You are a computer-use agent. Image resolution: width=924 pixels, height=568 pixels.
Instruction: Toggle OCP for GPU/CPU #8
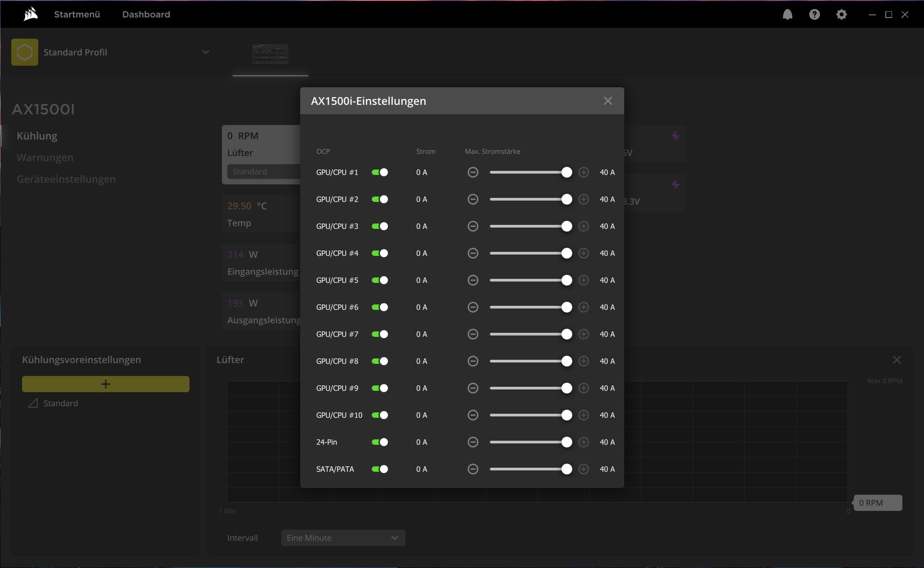pos(380,361)
